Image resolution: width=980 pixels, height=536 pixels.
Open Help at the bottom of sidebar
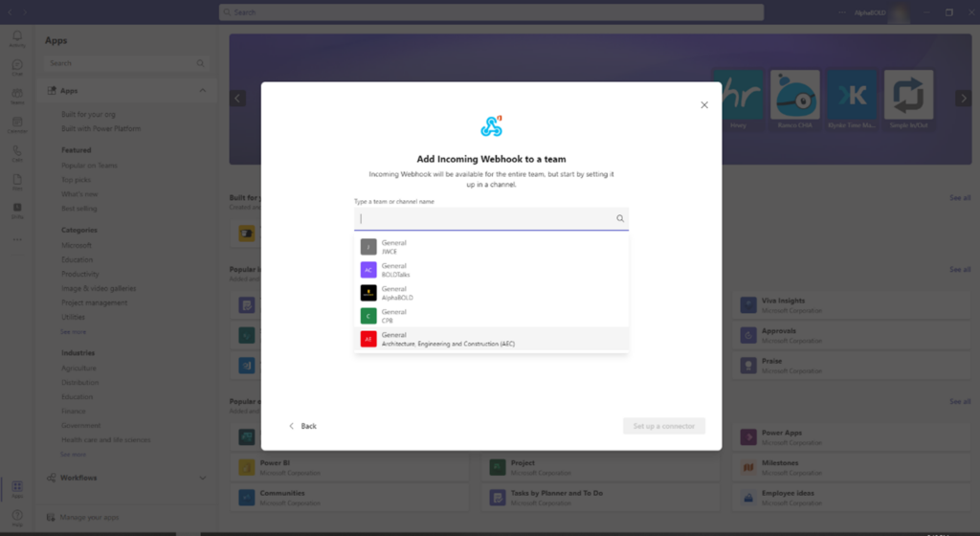coord(17,517)
